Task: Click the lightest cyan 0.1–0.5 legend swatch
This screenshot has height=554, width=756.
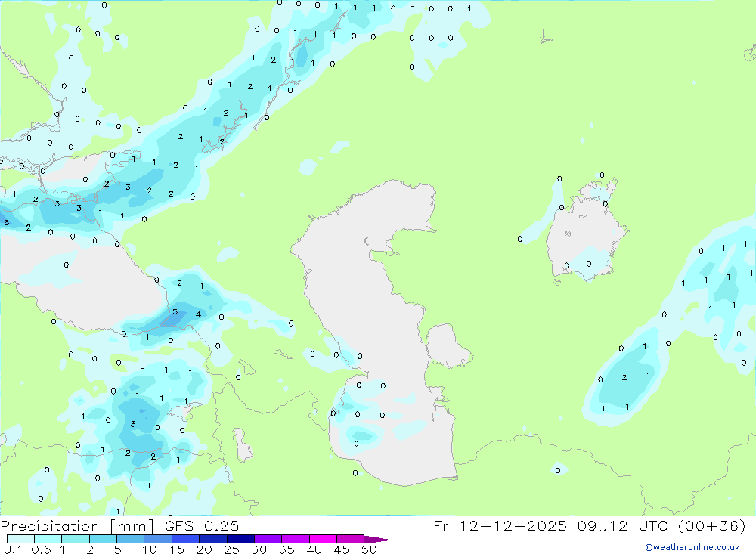Action: coord(20,539)
